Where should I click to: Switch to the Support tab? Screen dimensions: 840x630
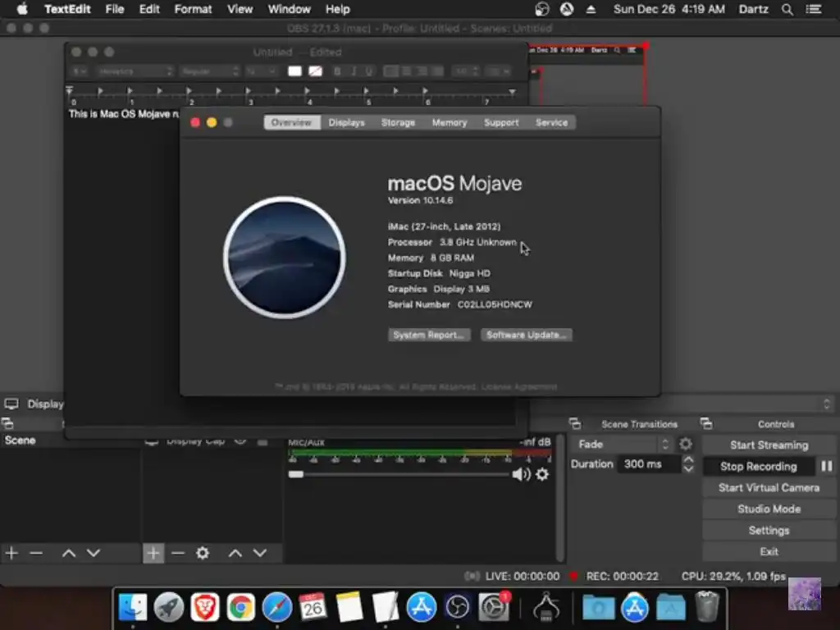[501, 122]
